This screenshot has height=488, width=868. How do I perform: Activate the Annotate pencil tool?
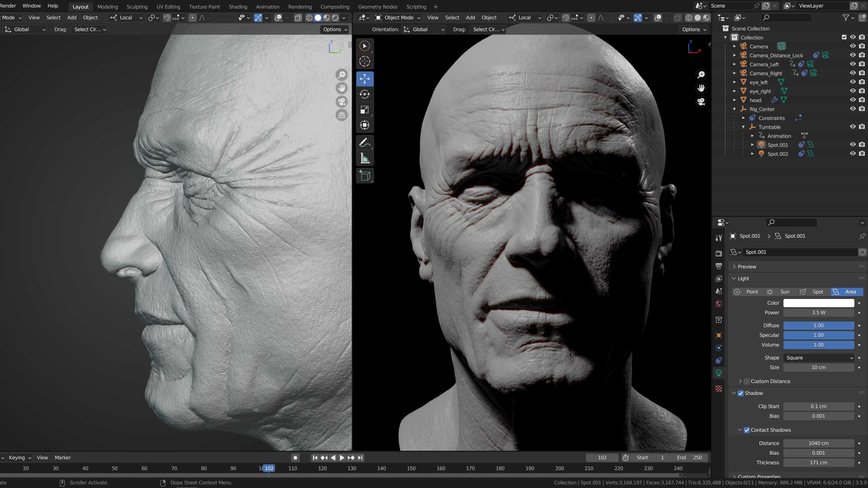pos(365,143)
